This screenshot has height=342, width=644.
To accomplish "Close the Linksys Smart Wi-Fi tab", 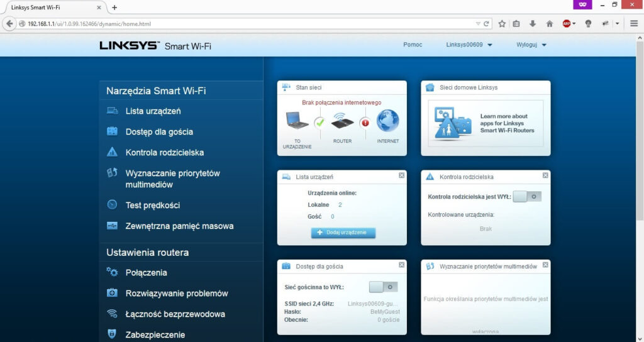I will coord(99,8).
